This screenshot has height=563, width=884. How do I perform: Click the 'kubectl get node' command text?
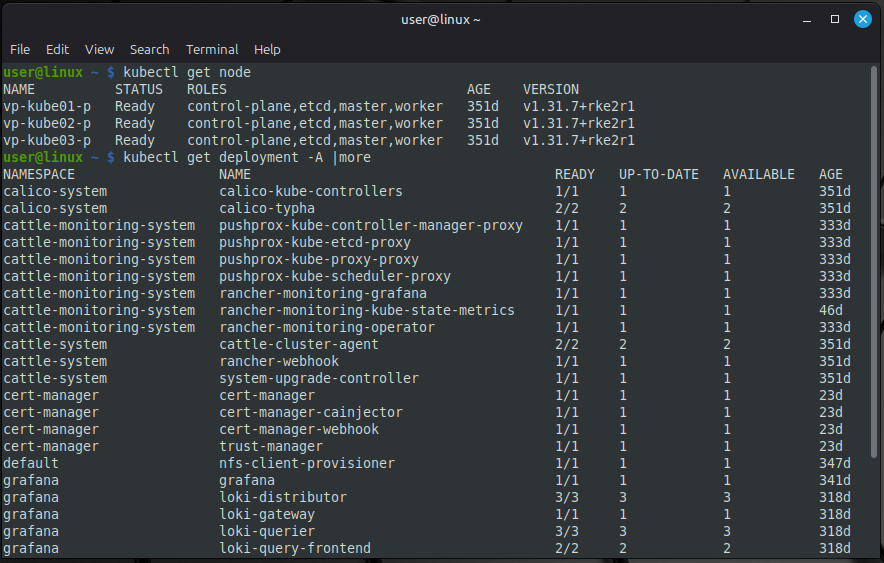(x=187, y=72)
